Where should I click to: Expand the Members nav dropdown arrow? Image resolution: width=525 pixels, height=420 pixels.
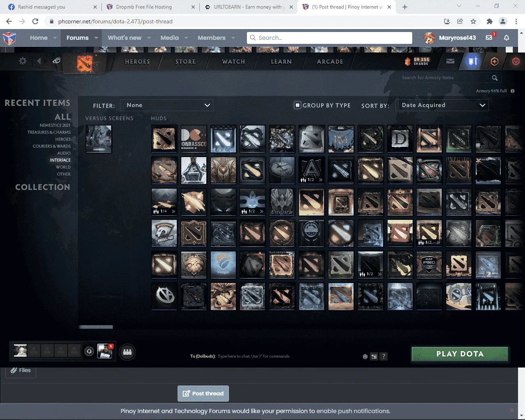click(x=233, y=38)
